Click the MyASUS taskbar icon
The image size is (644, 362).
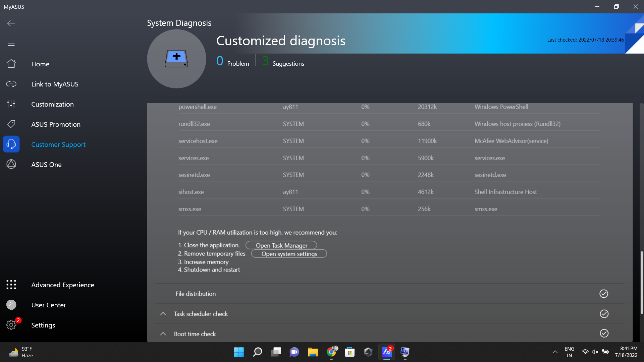(x=387, y=352)
